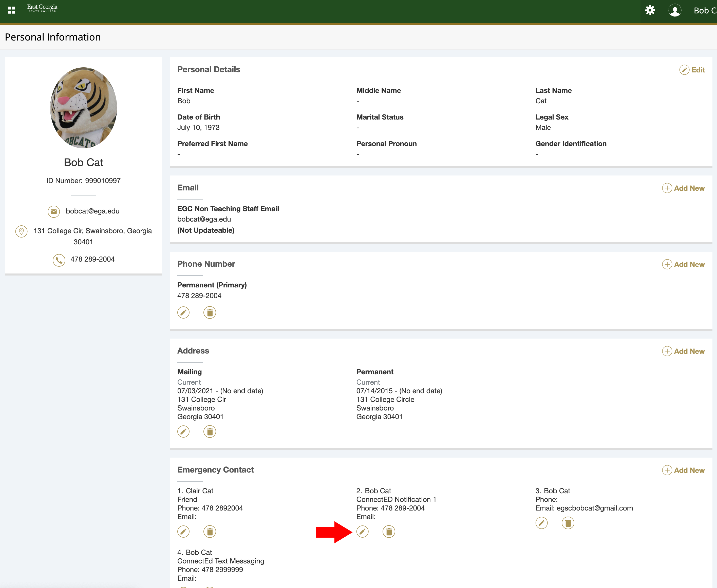Edit third emergency contact egscbobcat email
Viewport: 717px width, 588px height.
(541, 523)
